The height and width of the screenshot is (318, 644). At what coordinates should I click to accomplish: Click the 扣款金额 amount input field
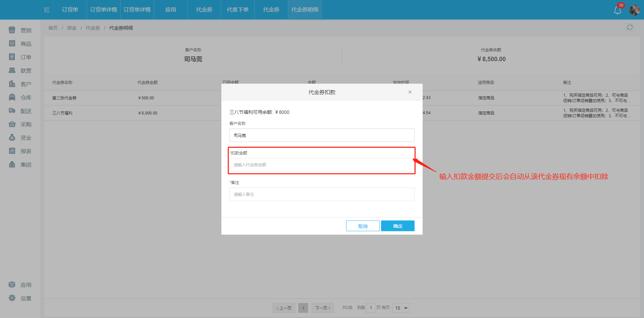pyautogui.click(x=321, y=165)
